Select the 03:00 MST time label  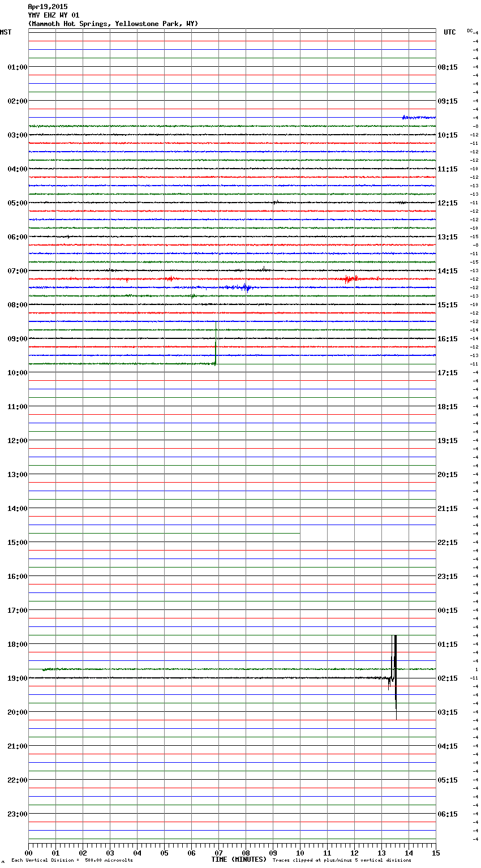tap(18, 135)
